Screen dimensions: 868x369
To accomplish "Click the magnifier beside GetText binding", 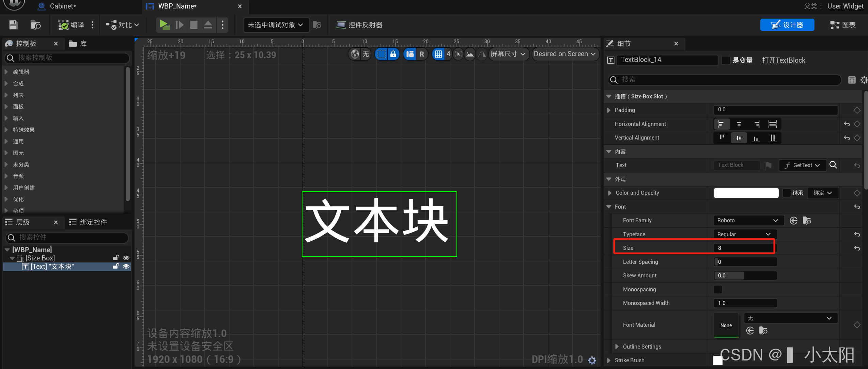I will click(833, 165).
